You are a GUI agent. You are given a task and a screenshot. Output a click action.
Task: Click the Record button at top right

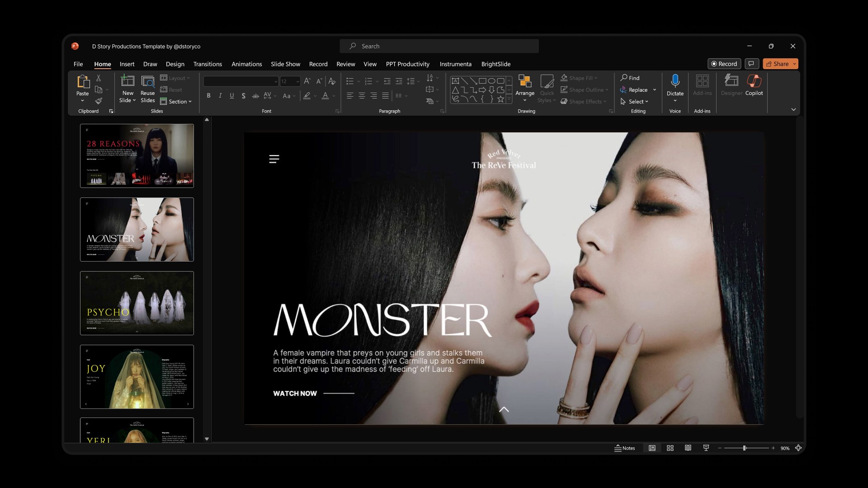tap(724, 64)
